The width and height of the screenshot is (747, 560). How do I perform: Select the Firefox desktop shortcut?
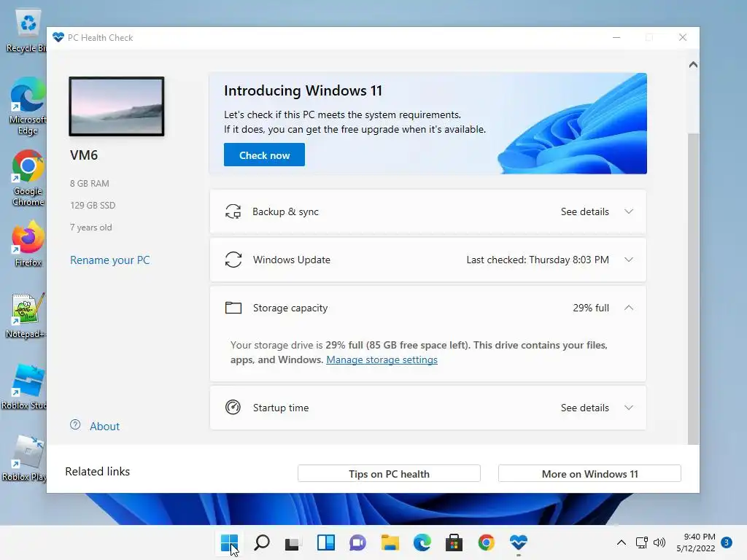28,244
